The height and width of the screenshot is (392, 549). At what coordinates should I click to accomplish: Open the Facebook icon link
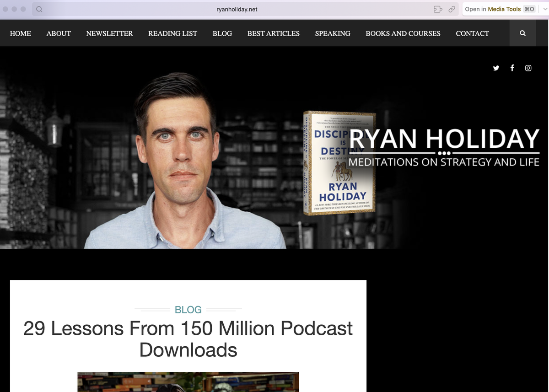point(512,68)
